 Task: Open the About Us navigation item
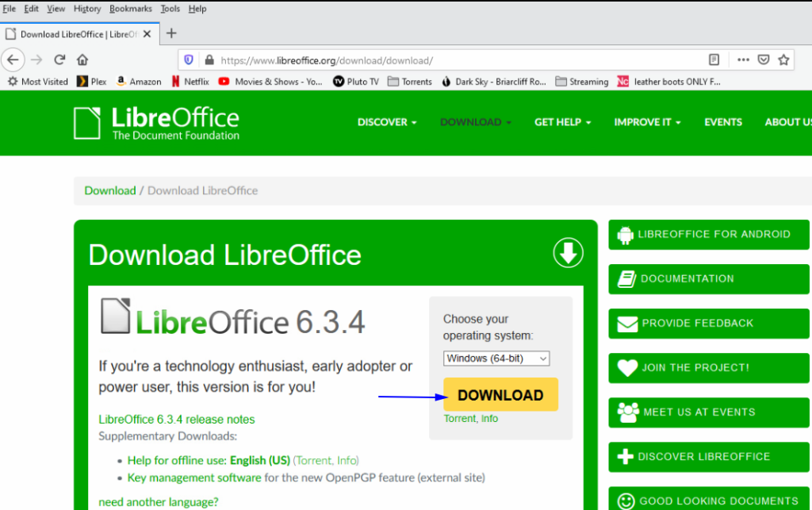(788, 122)
